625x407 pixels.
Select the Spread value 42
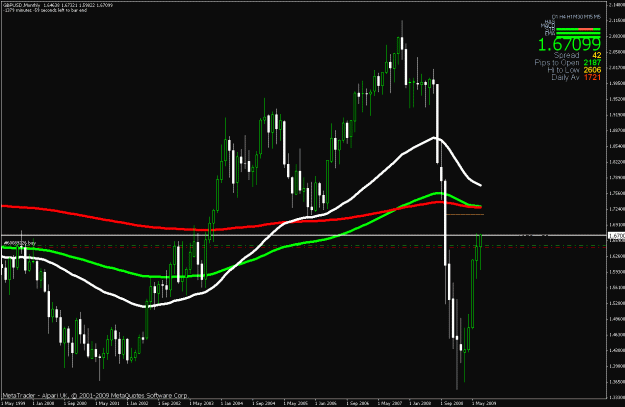click(597, 55)
